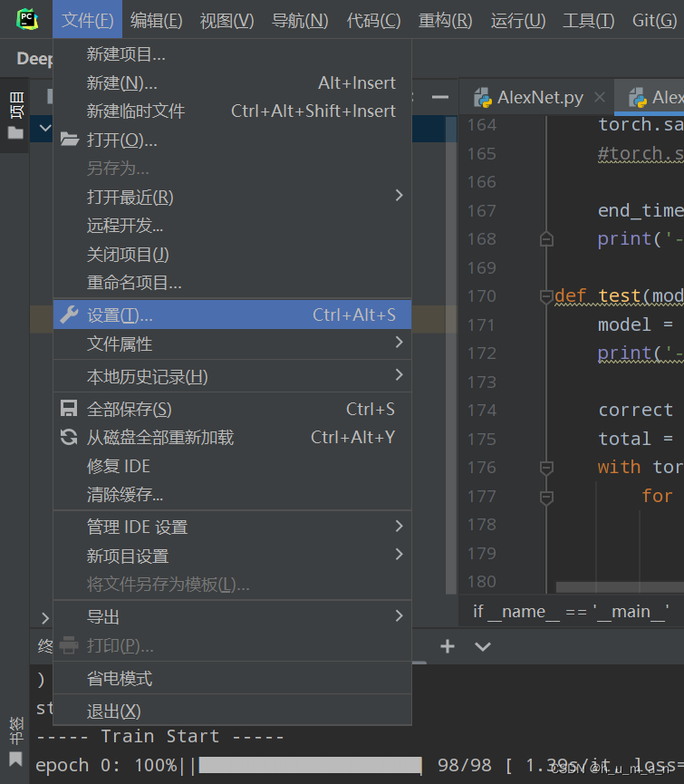
Task: Click the open-folder icon beside 打开
Action: click(x=70, y=139)
